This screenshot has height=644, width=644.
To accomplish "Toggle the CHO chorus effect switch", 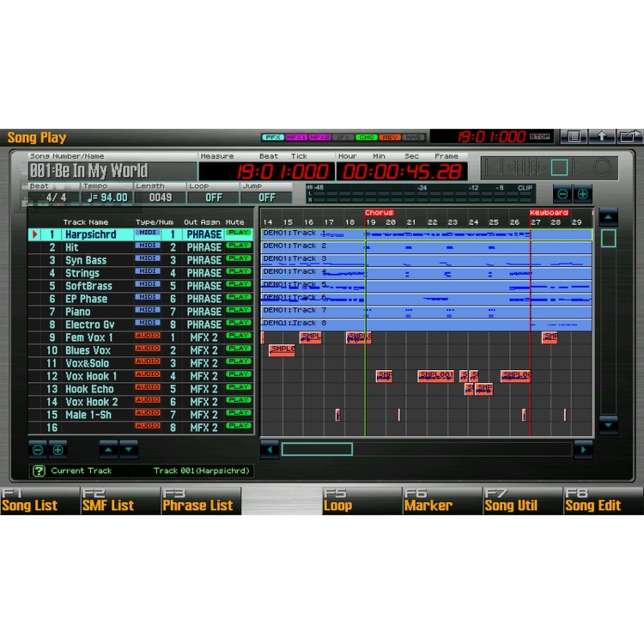I will [367, 137].
